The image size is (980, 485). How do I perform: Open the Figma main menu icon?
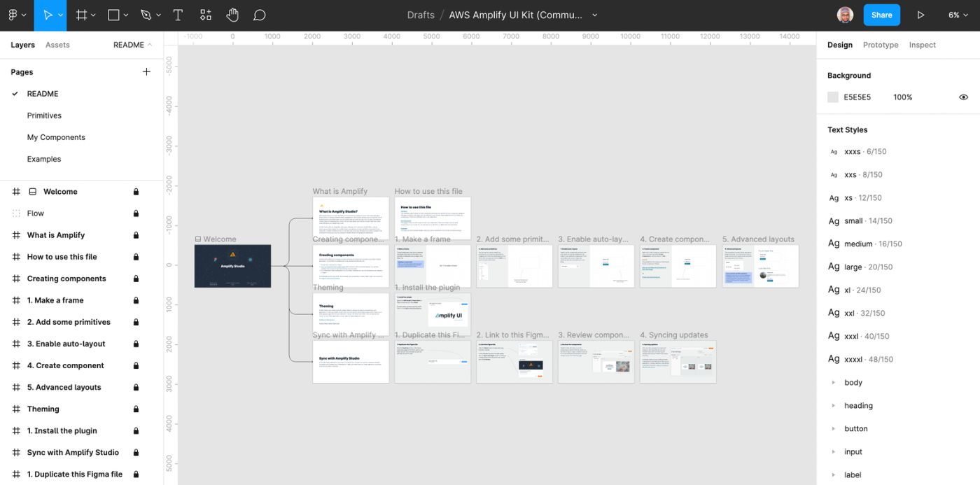click(x=13, y=15)
